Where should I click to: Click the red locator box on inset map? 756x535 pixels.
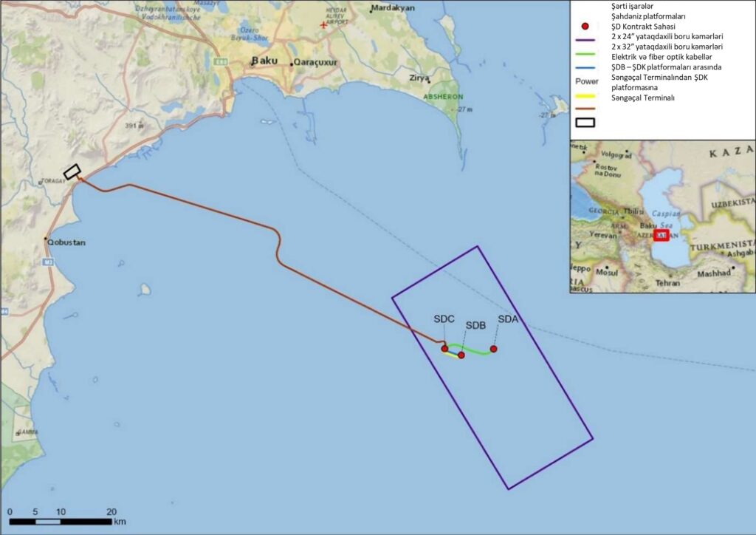pos(661,235)
